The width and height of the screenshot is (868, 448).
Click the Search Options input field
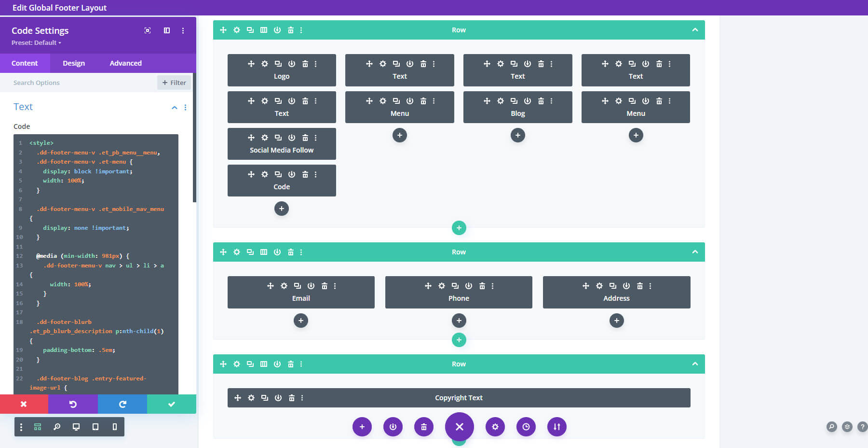coord(72,82)
